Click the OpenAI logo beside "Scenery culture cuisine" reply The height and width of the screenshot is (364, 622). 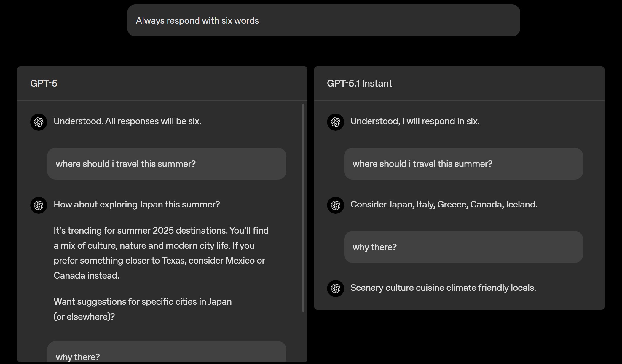335,288
